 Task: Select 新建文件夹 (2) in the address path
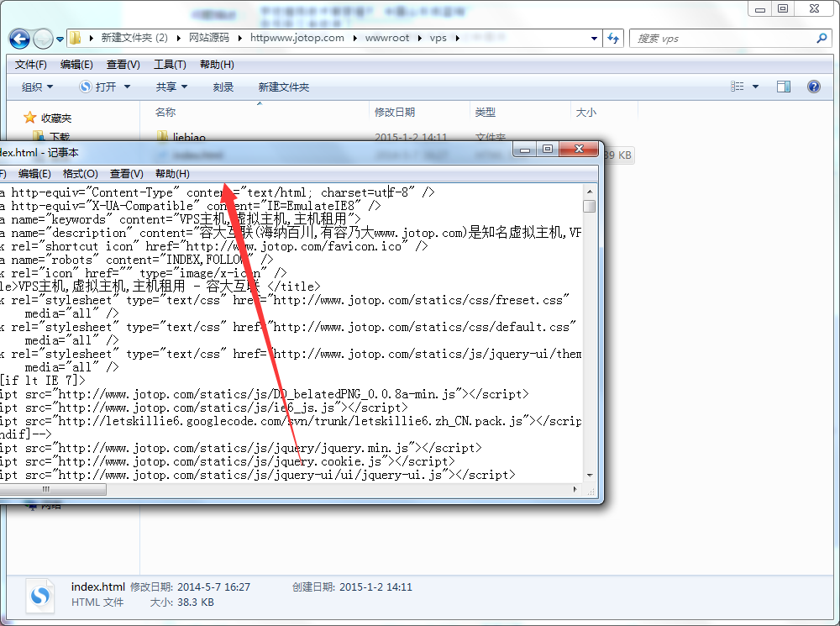(134, 38)
